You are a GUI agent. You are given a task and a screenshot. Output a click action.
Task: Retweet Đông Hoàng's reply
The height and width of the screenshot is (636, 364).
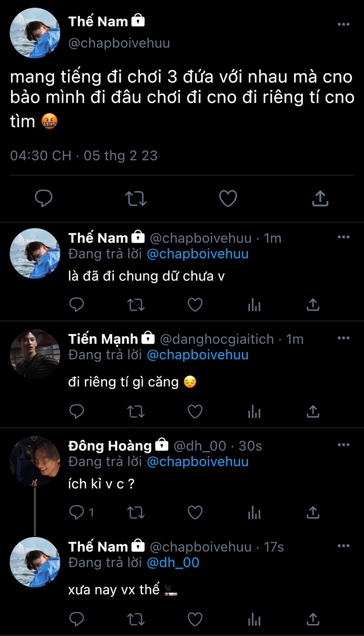[136, 512]
